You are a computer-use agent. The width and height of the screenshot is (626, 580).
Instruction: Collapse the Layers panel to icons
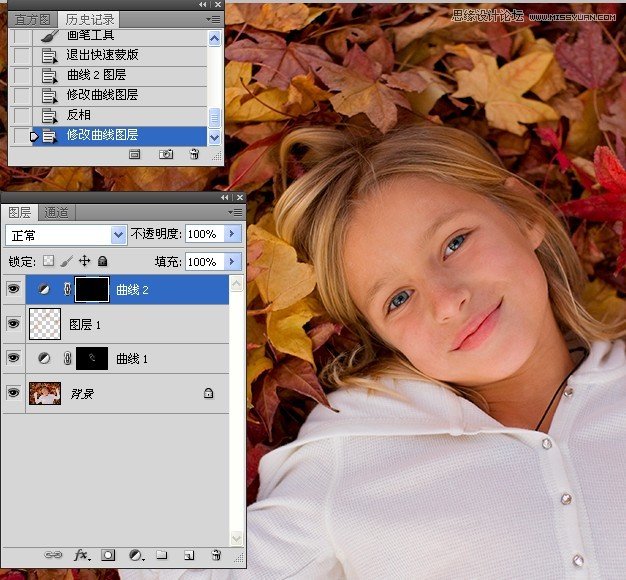[225, 198]
